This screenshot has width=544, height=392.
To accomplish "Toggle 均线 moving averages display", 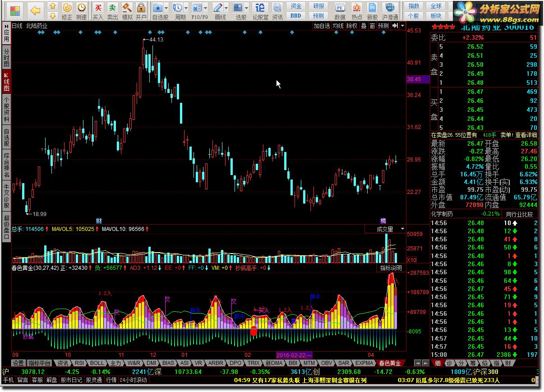I will coord(338,26).
